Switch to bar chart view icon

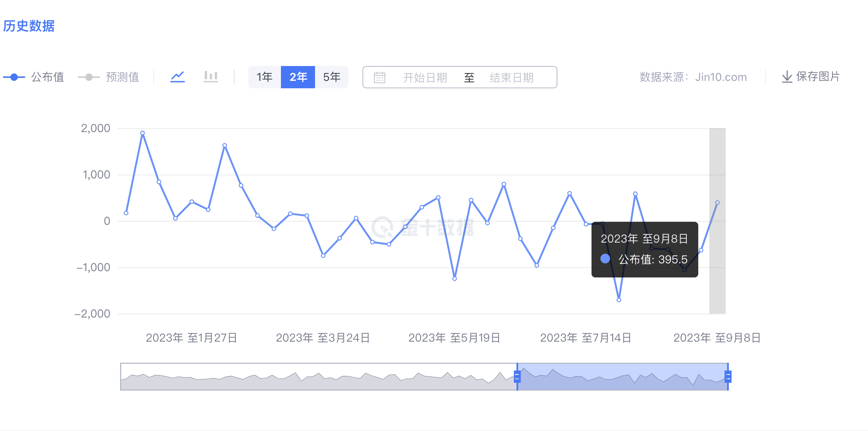click(x=211, y=77)
